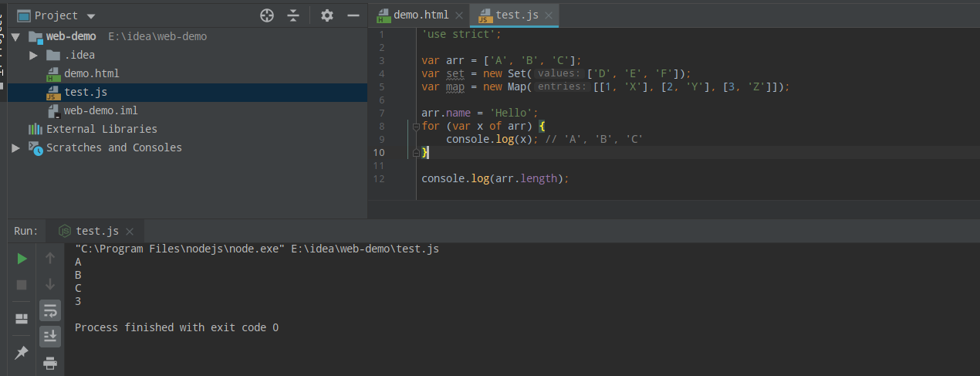Expand the .idea folder
The image size is (980, 376).
(x=33, y=55)
